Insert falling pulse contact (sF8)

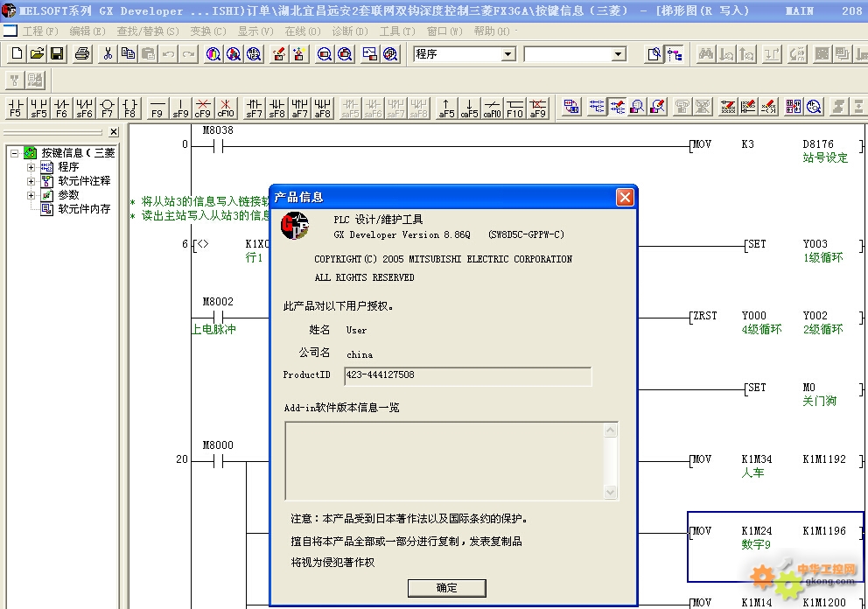point(276,108)
